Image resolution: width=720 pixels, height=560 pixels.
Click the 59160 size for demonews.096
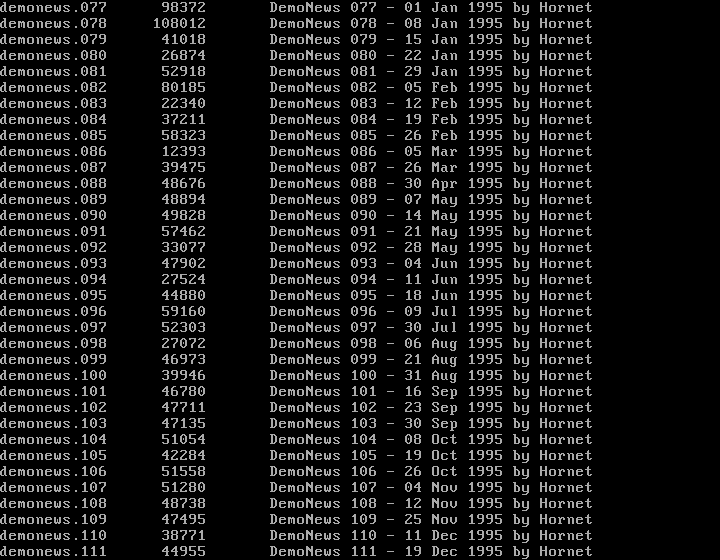pos(183,312)
